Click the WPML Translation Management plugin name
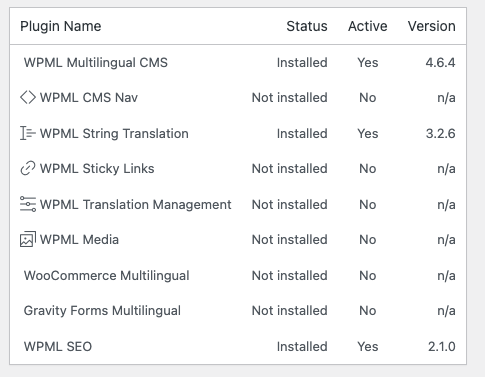485x377 pixels. [135, 204]
